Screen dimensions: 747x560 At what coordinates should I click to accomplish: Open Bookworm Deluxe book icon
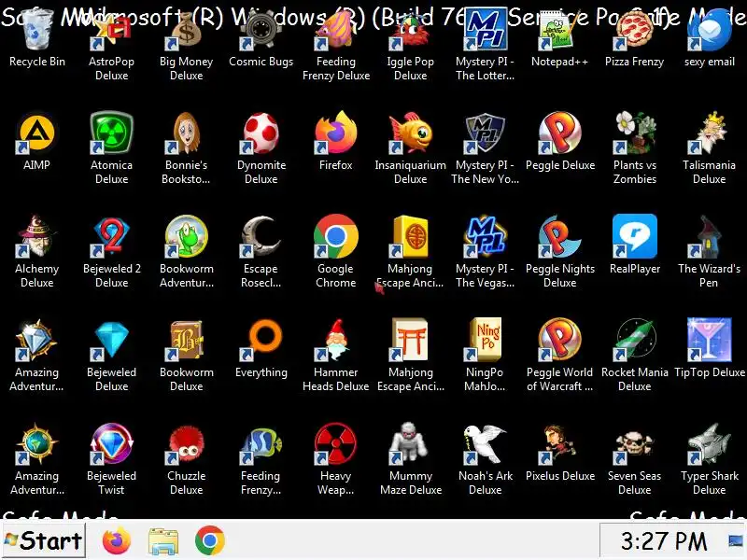pyautogui.click(x=186, y=340)
